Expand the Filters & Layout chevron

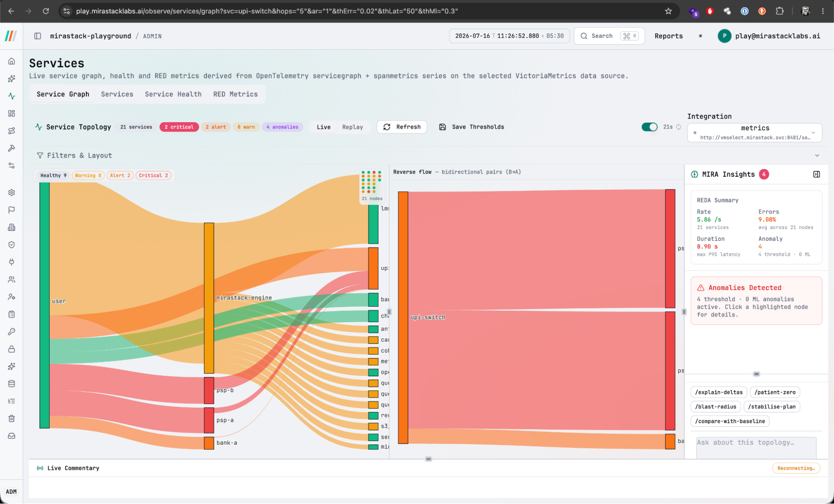point(817,155)
